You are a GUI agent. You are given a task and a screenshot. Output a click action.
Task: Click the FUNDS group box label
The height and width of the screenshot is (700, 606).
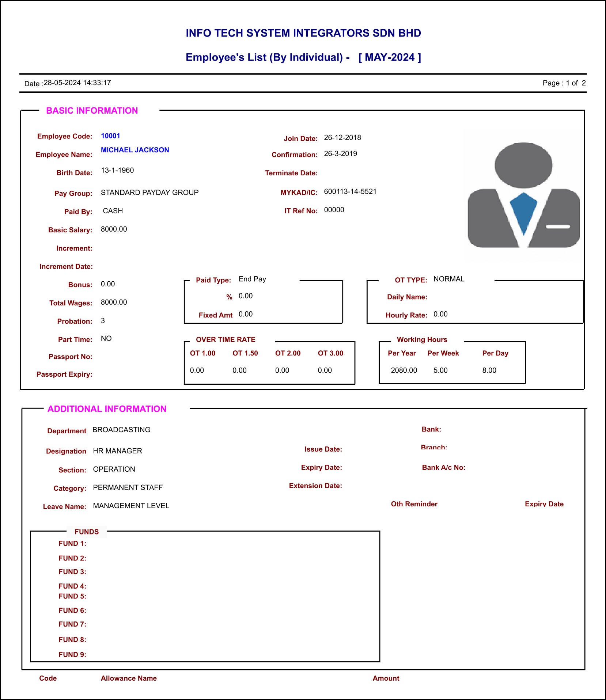[x=87, y=532]
